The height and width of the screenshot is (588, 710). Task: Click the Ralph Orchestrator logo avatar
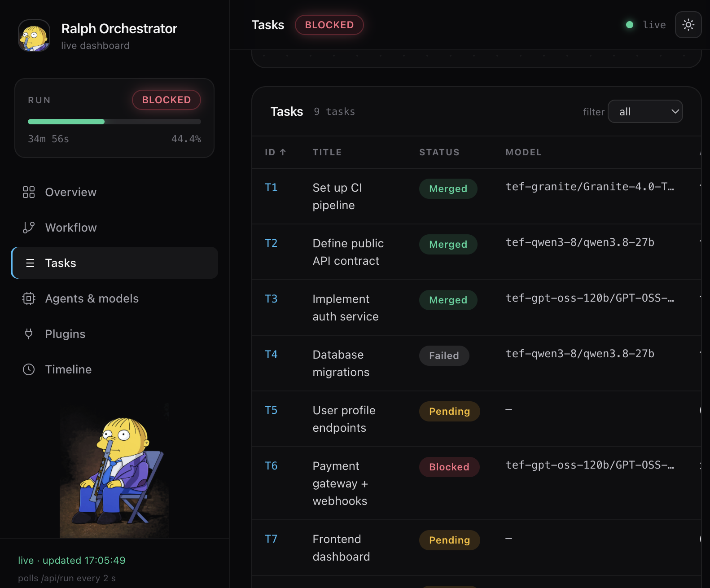(34, 35)
